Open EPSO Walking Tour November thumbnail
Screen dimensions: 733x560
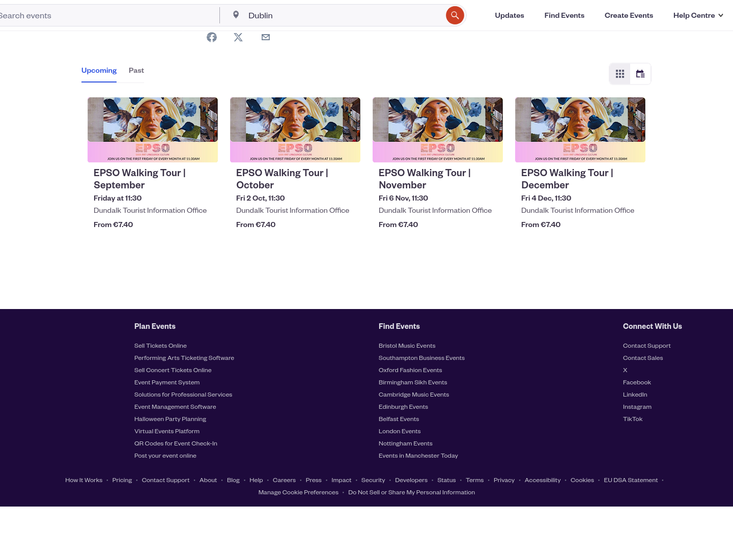(438, 130)
